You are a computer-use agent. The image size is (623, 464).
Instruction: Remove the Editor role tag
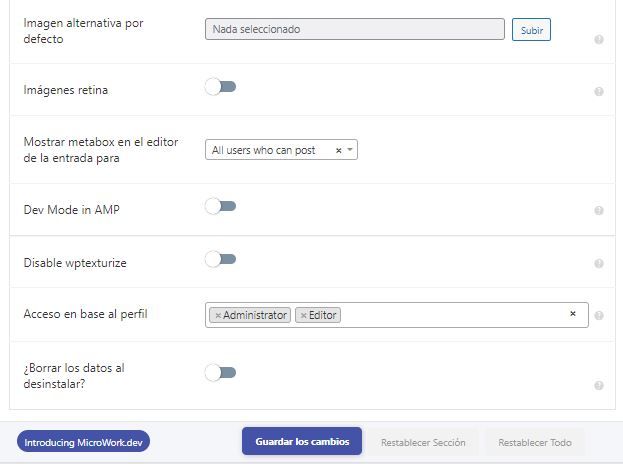point(304,315)
